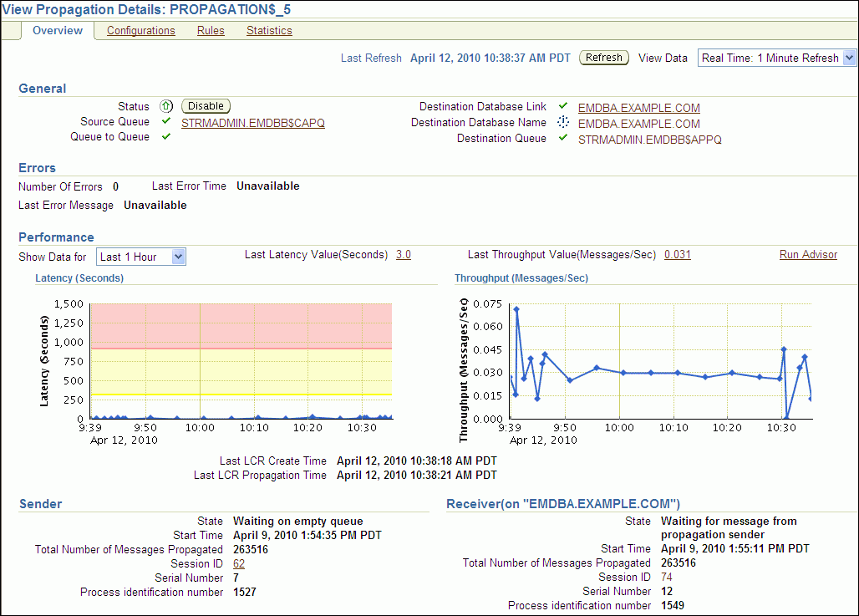Open the View Data refresh dropdown
The height and width of the screenshot is (616, 859).
click(777, 58)
